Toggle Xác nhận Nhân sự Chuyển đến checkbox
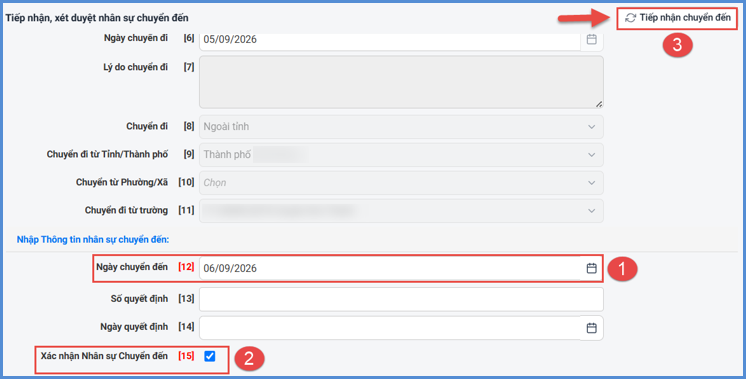 point(210,356)
